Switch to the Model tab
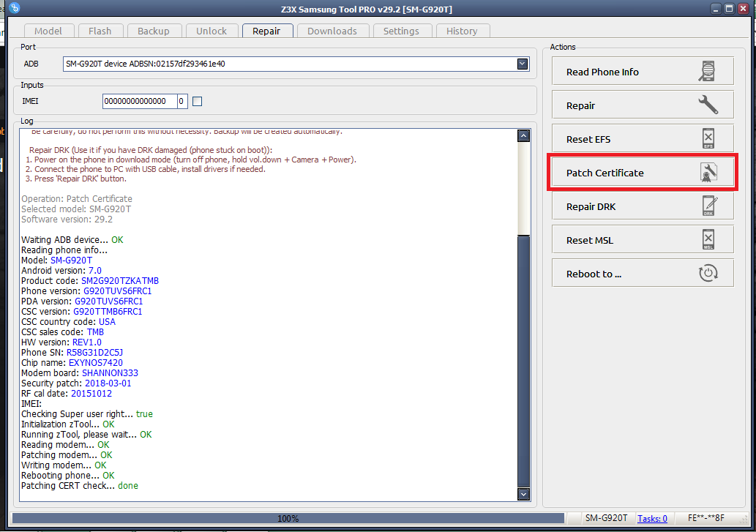 (48, 31)
